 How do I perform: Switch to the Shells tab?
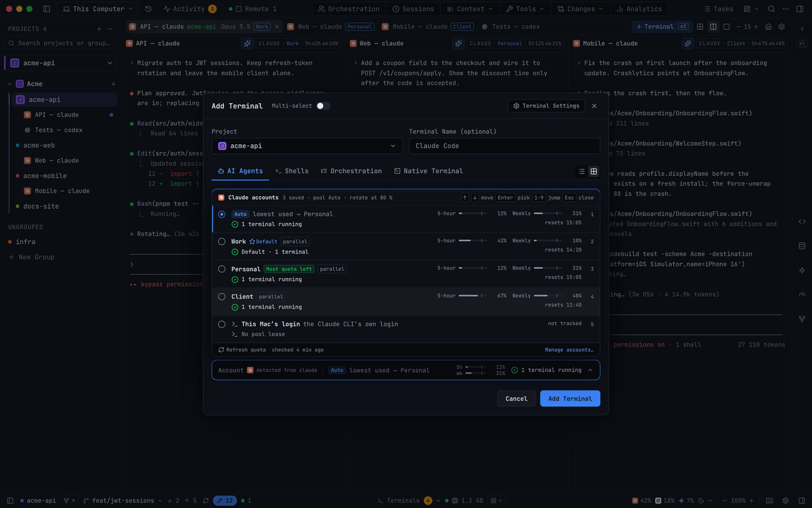coord(292,171)
